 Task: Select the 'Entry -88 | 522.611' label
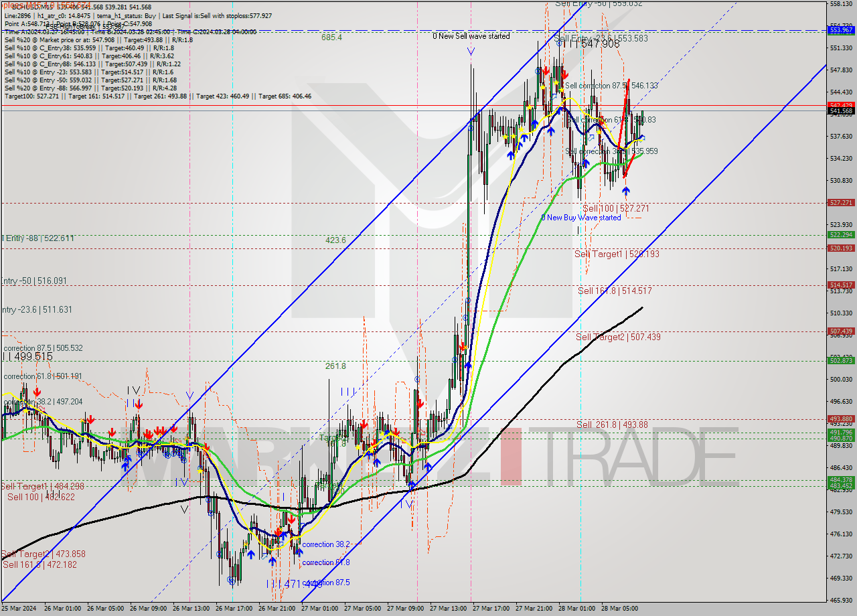click(x=37, y=239)
